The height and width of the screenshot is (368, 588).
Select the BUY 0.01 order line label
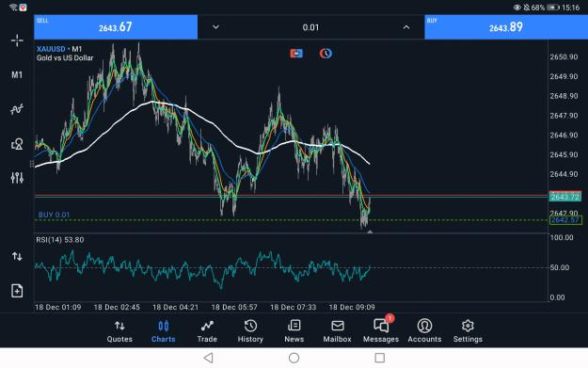pos(54,215)
